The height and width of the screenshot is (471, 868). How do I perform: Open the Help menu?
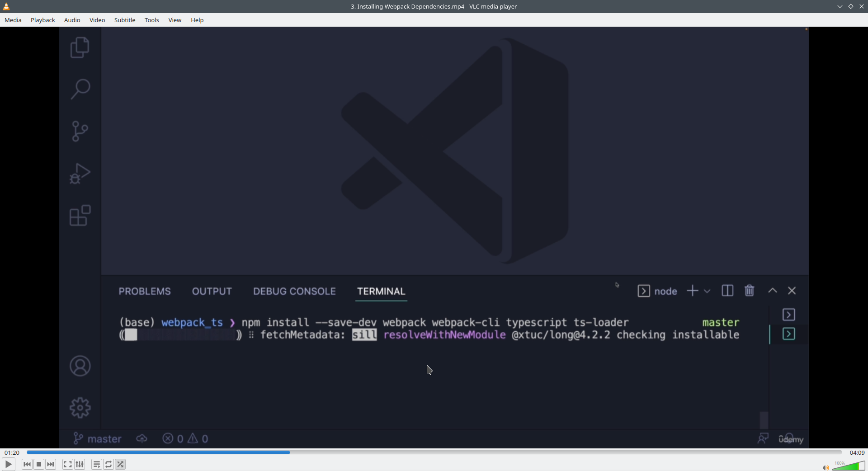197,20
